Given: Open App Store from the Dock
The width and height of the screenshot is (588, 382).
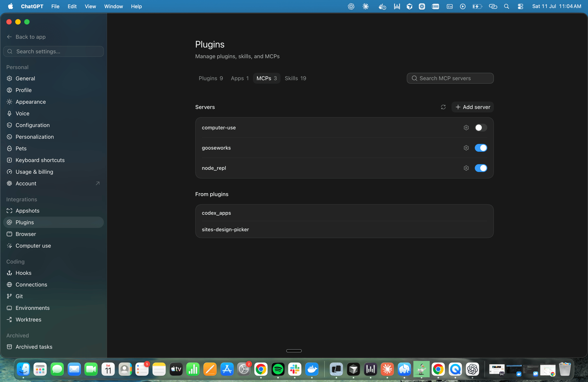Looking at the screenshot, I should tap(227, 369).
